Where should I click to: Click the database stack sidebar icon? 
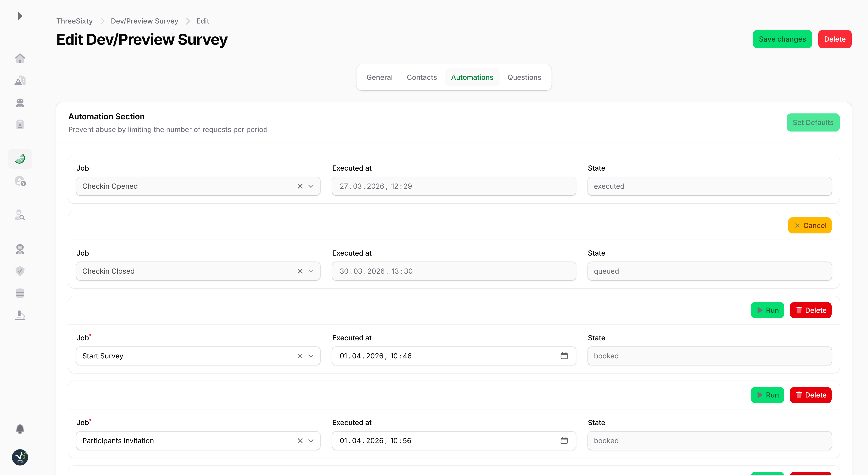[20, 293]
